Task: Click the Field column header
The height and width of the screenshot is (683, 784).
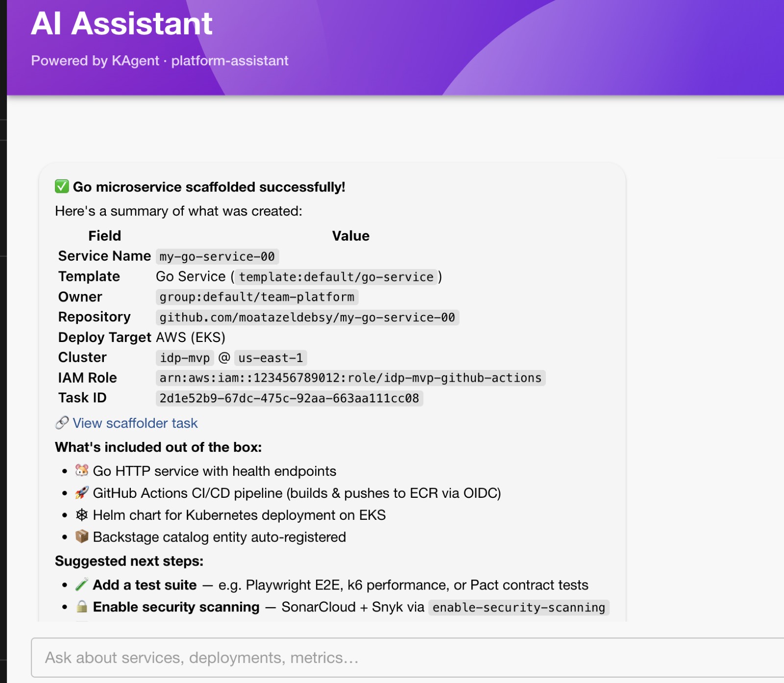Action: 104,236
